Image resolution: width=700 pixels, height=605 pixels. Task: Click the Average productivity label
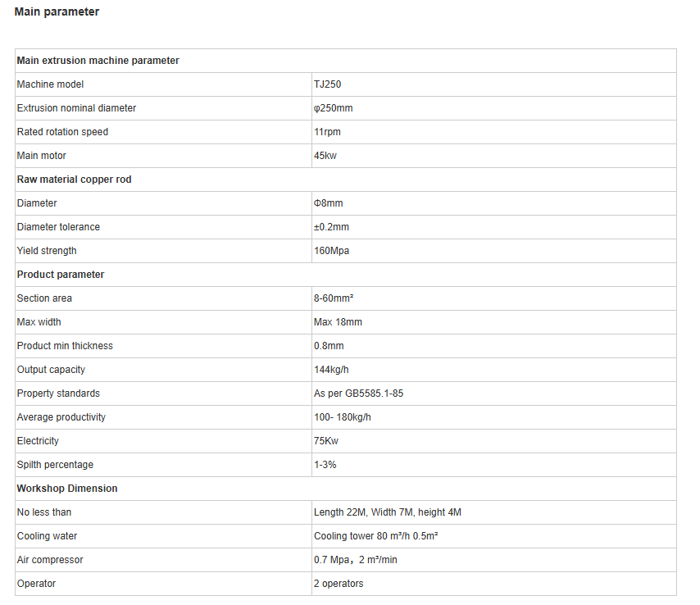61,417
